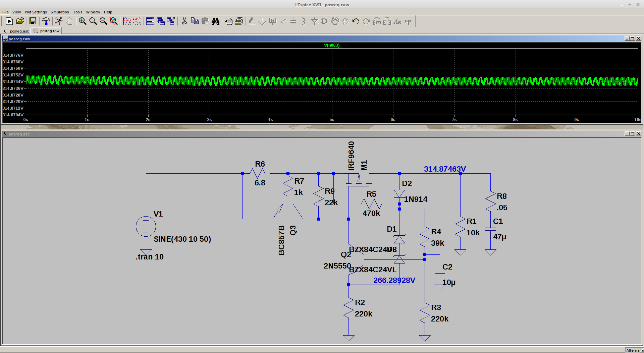The height and width of the screenshot is (353, 644).
Task: Click the SPICE directive '.op' icon
Action: coord(408,21)
